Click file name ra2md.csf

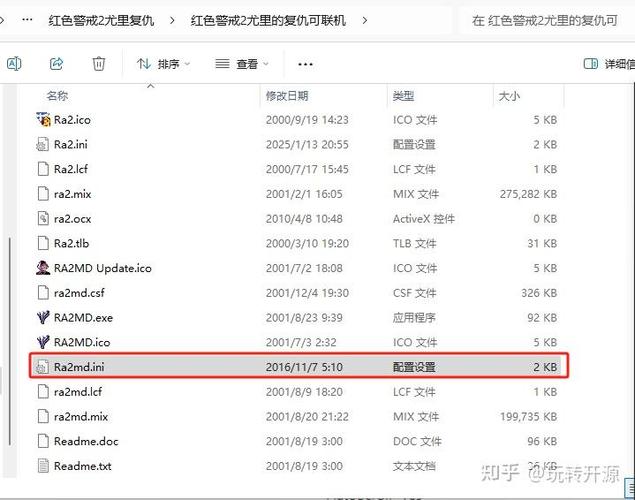[x=79, y=293]
